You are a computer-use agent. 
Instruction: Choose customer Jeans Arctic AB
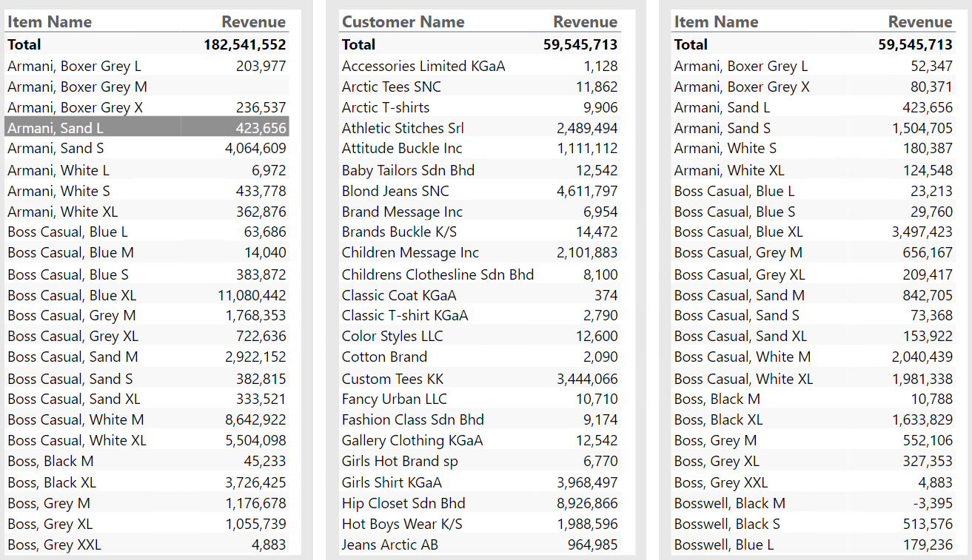[390, 544]
